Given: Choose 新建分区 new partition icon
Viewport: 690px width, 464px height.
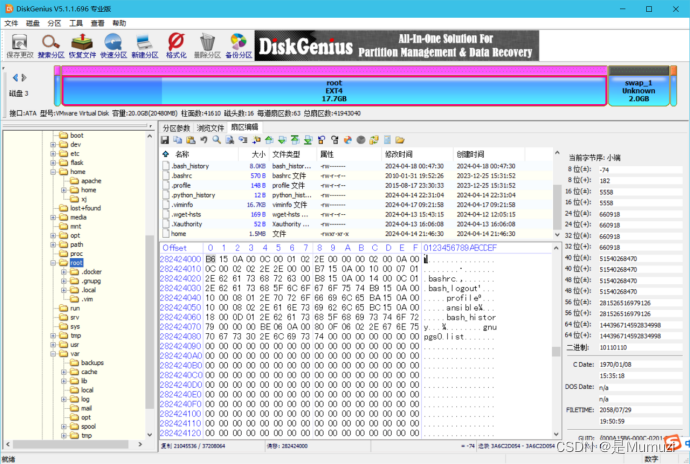Looking at the screenshot, I should point(145,46).
